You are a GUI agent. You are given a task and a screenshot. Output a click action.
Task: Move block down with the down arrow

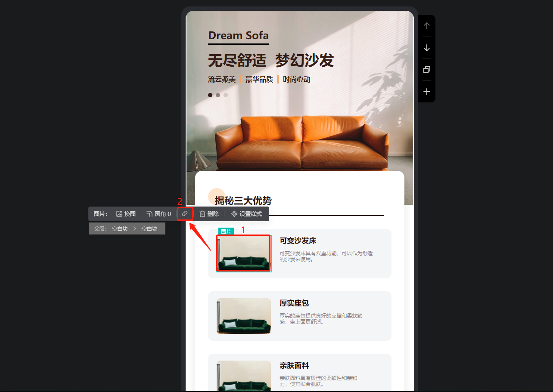426,48
